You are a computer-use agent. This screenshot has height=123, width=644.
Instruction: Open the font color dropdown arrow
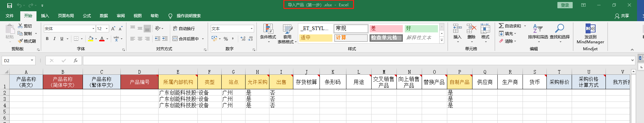(x=107, y=39)
